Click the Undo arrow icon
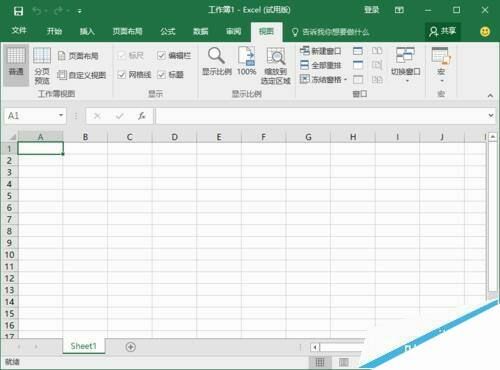 [x=37, y=11]
